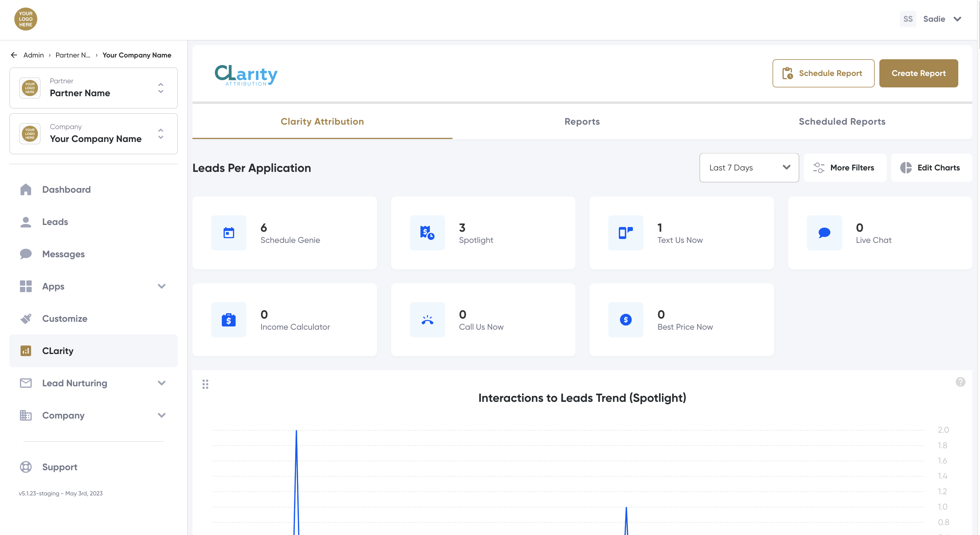
Task: Switch to the Reports tab
Action: tap(582, 121)
